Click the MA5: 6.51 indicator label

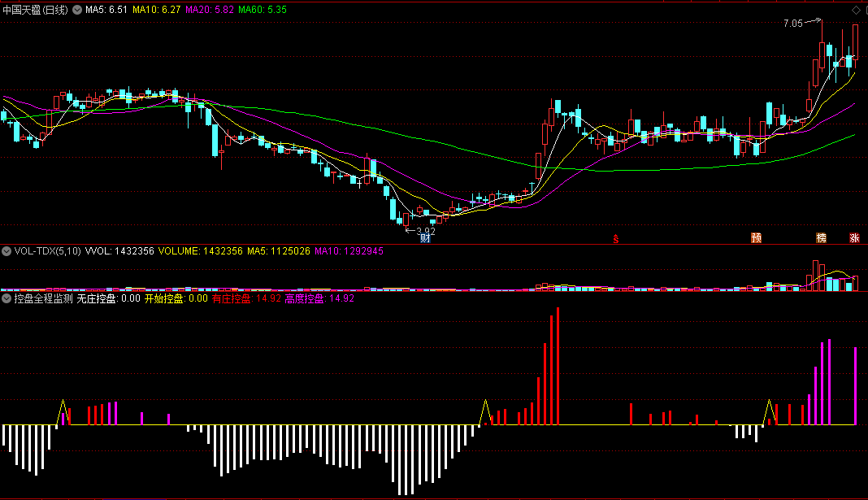pyautogui.click(x=106, y=10)
